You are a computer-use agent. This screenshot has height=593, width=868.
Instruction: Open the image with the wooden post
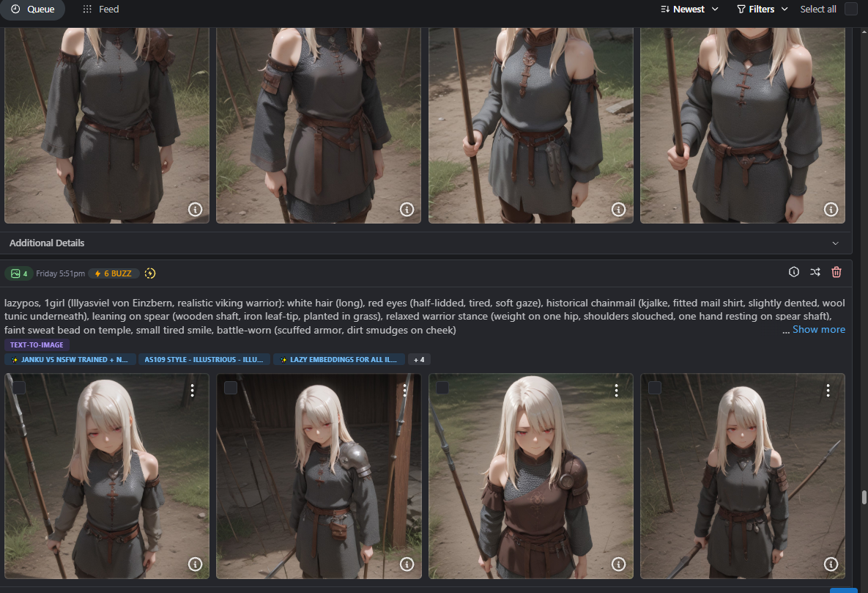pos(319,476)
